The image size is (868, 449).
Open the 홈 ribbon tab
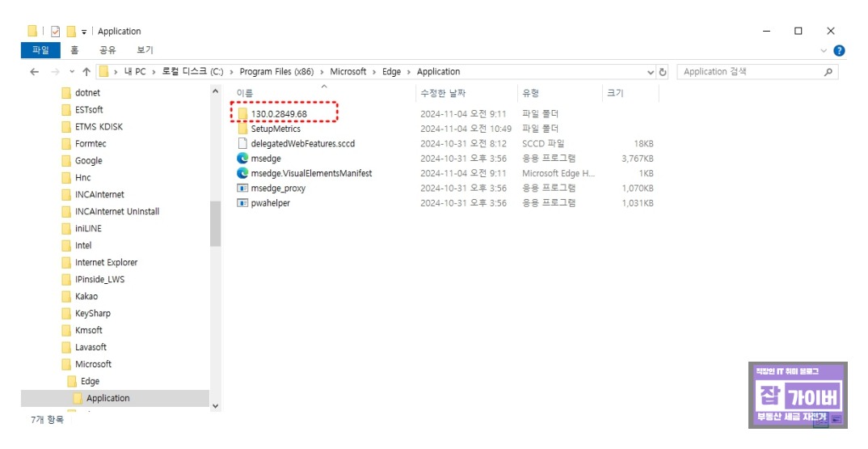coord(74,50)
